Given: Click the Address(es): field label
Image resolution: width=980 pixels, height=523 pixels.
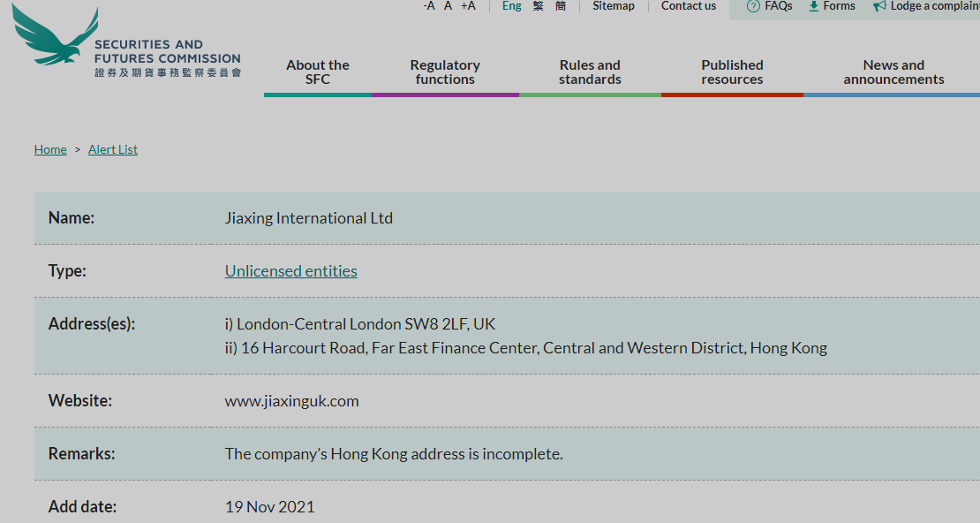Looking at the screenshot, I should pos(92,324).
